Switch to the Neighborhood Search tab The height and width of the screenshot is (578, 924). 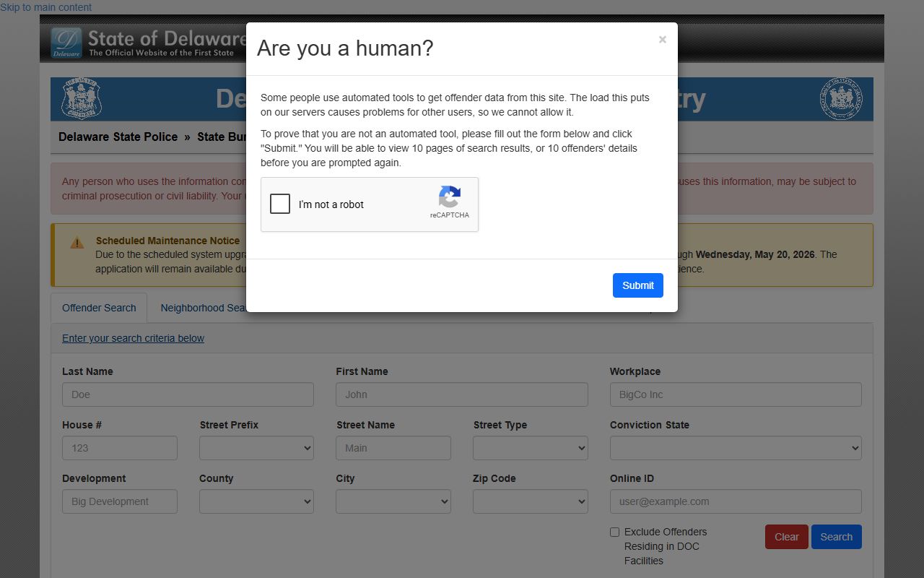[x=204, y=308]
